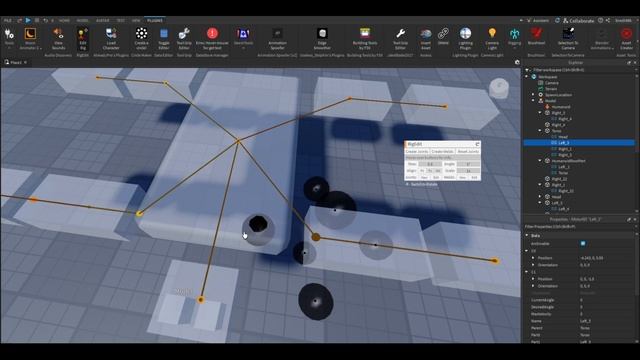Expand the C0 Position row
This screenshot has width=640, height=360.
[533, 258]
